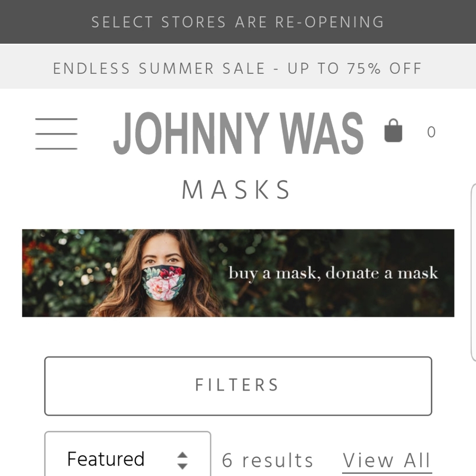Click the buy a mask, donate a mask text
Image resolution: width=476 pixels, height=476 pixels.
click(x=333, y=273)
